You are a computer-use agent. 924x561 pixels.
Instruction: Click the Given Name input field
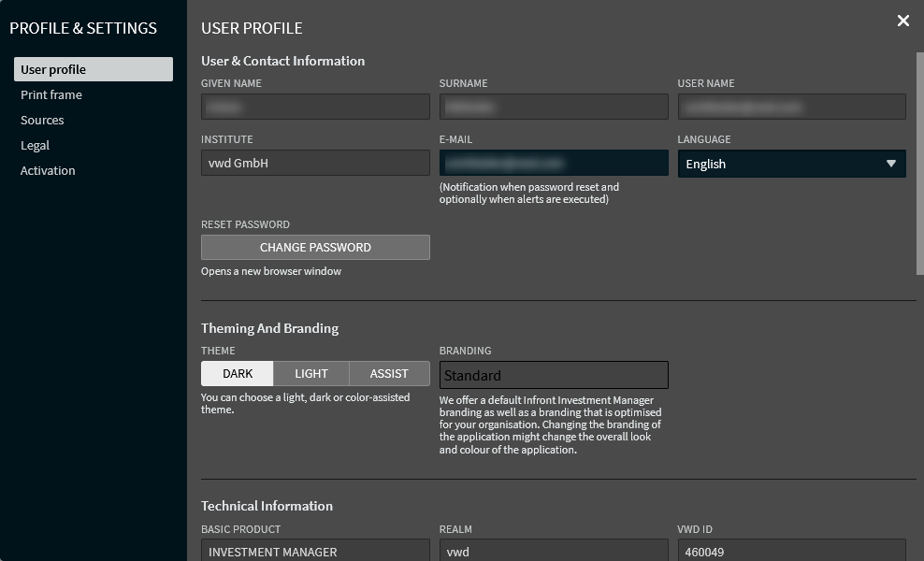click(x=315, y=107)
